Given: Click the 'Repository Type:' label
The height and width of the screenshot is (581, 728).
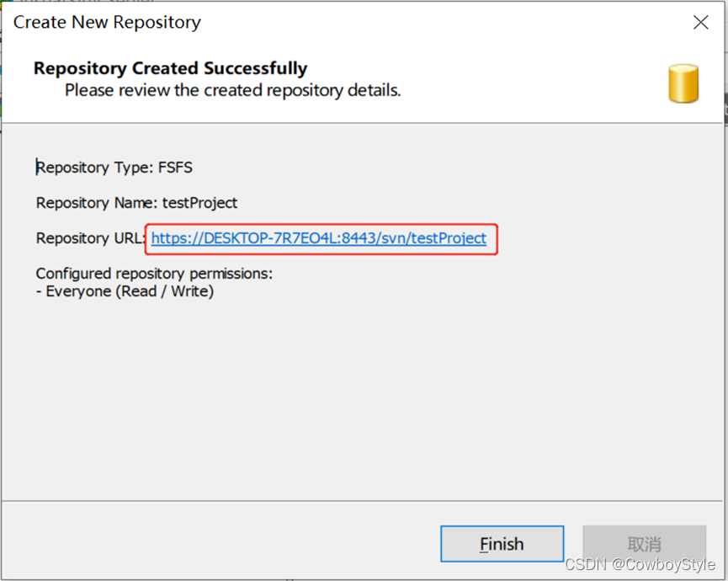Looking at the screenshot, I should coord(95,168).
